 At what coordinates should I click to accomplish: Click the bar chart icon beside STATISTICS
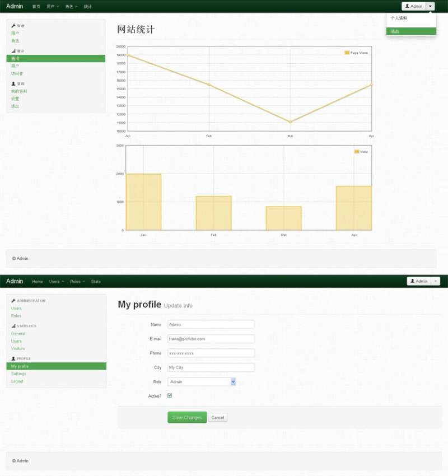[x=13, y=326]
